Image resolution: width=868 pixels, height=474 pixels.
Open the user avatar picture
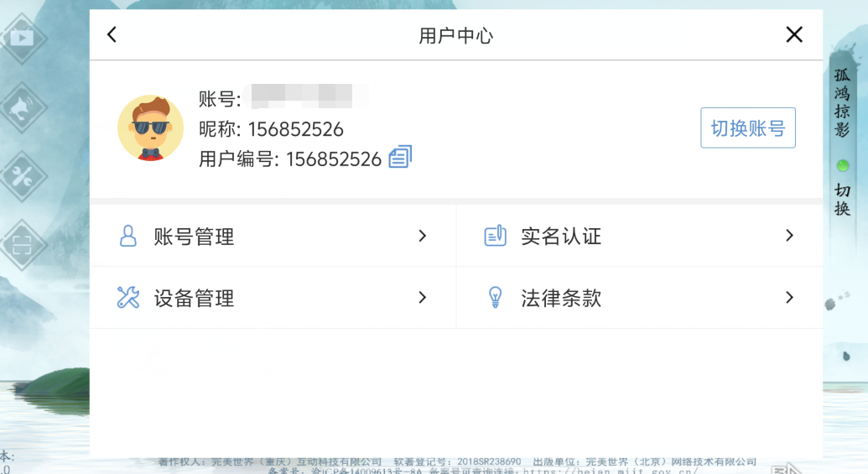click(x=151, y=128)
